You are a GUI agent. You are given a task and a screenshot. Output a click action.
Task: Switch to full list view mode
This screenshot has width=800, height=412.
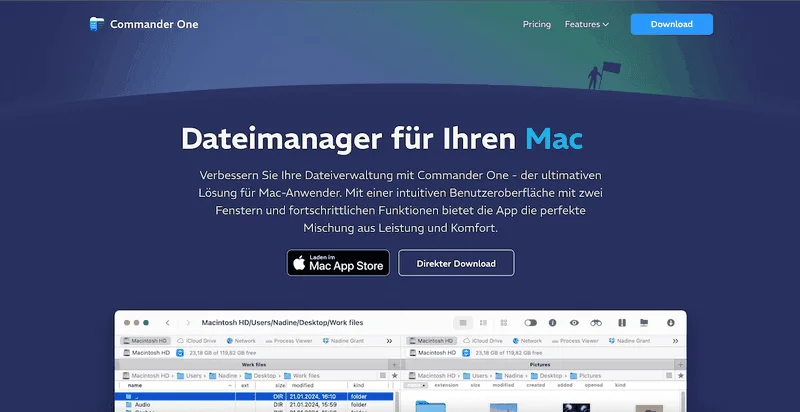[463, 323]
